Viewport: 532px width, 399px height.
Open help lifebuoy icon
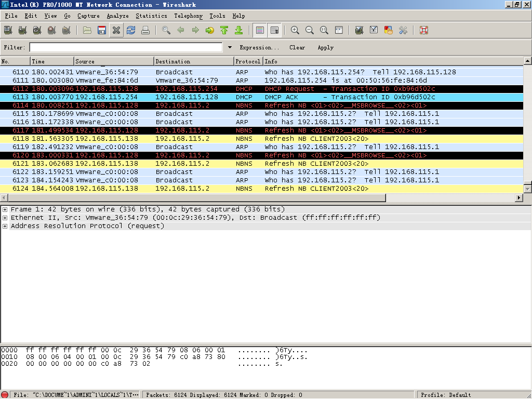tap(424, 30)
